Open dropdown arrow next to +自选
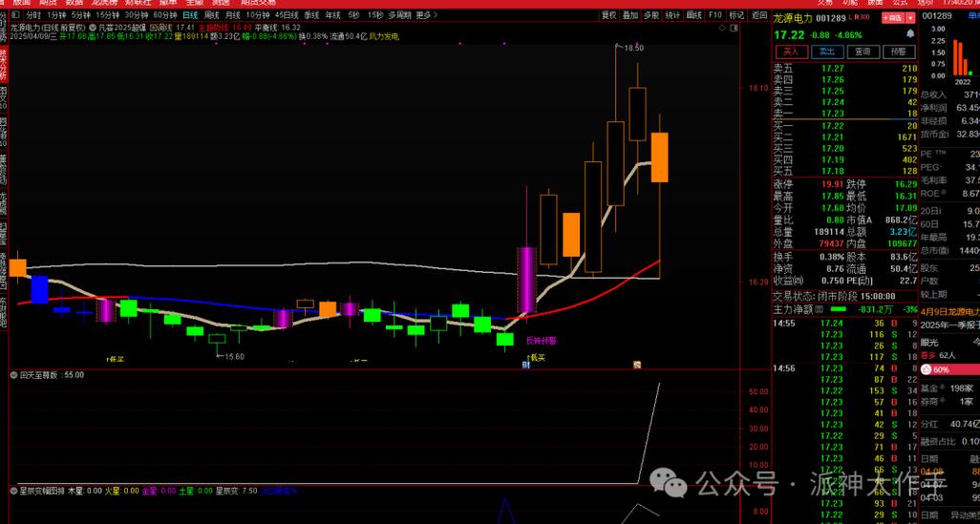The width and height of the screenshot is (980, 524). pos(910,17)
